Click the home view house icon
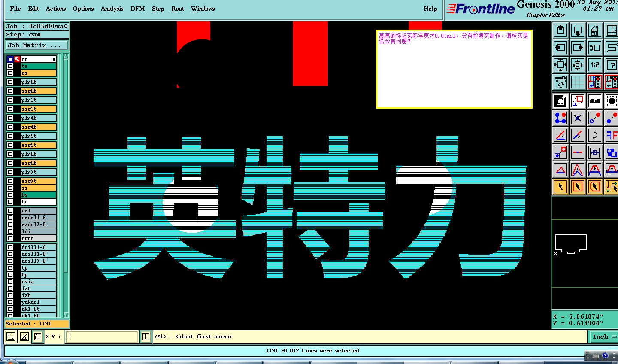This screenshot has width=618, height=364. pos(595,30)
